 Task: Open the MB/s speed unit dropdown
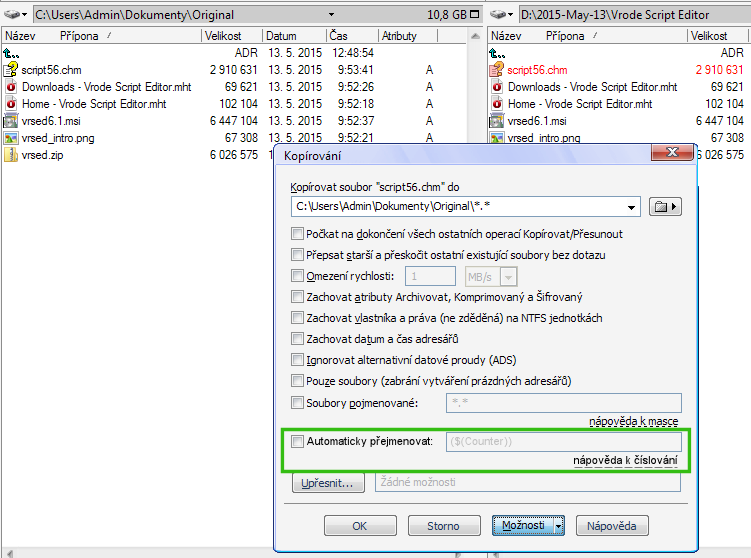tap(509, 277)
